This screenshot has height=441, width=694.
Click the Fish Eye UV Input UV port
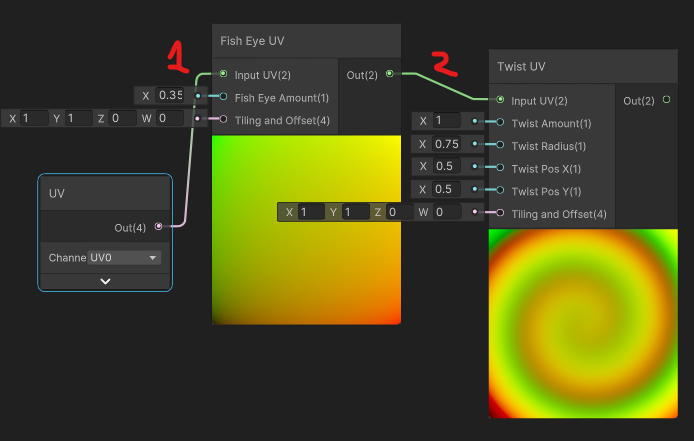(223, 74)
